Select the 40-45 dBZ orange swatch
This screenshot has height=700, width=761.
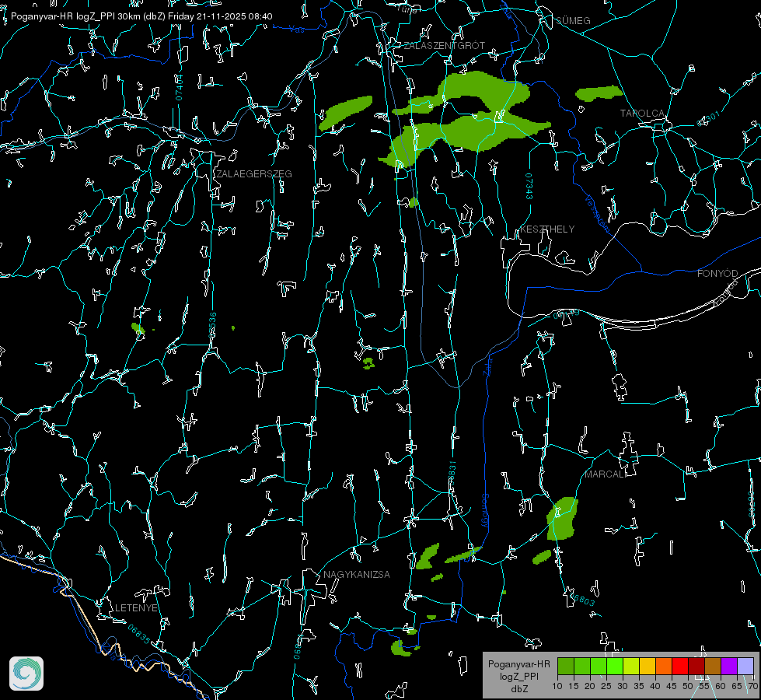[664, 666]
